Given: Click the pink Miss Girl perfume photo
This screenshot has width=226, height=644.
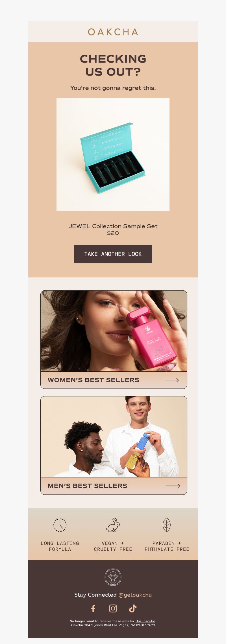Looking at the screenshot, I should [x=114, y=331].
